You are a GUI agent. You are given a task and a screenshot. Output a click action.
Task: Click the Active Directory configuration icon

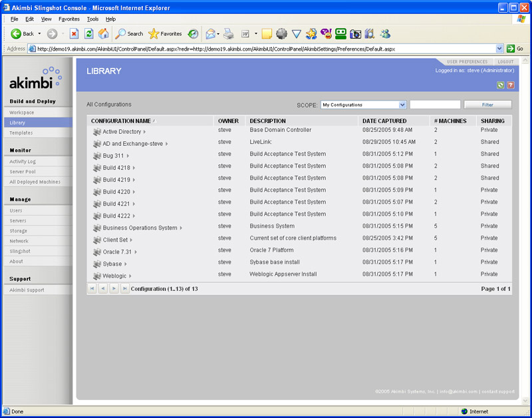point(97,132)
